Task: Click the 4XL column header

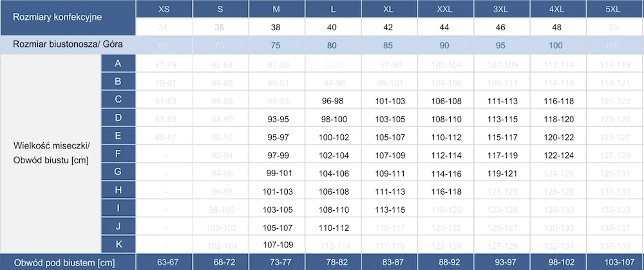Action: pyautogui.click(x=556, y=9)
